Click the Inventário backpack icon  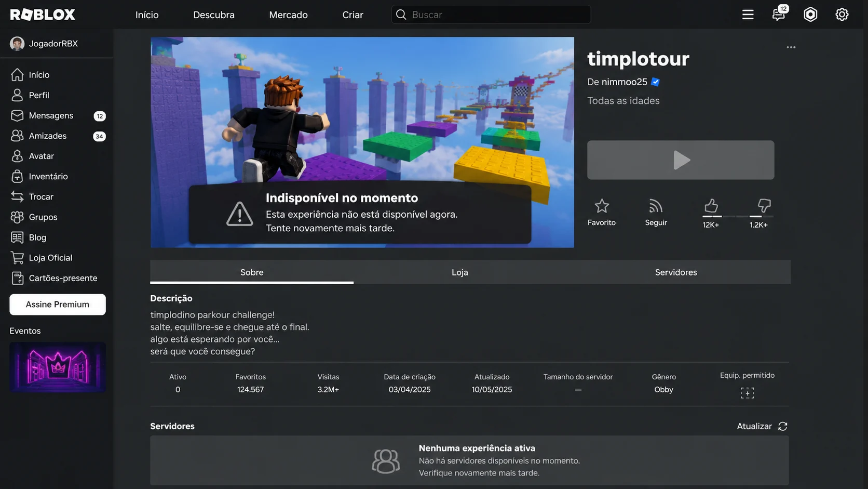click(x=17, y=176)
